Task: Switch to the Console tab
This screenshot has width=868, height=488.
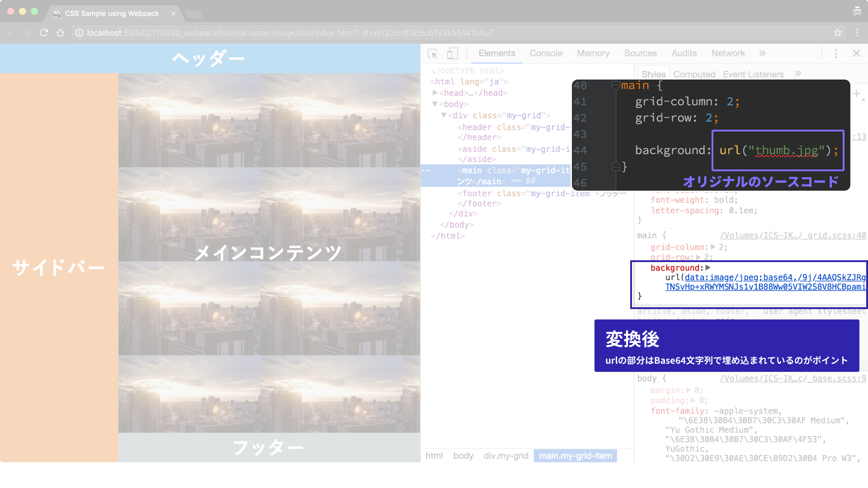Action: [546, 53]
